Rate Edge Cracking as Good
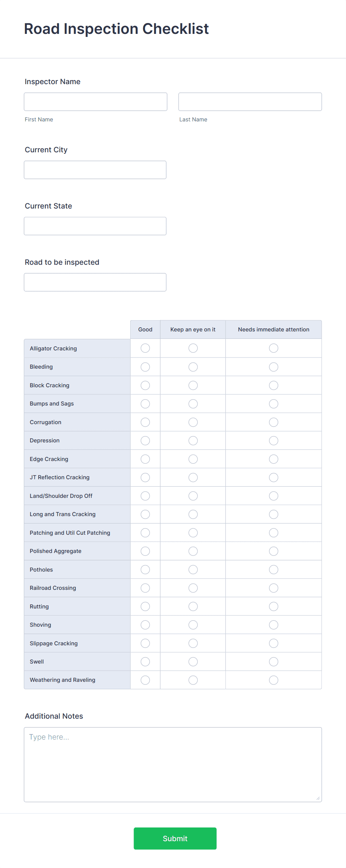346x868 pixels. tap(145, 459)
